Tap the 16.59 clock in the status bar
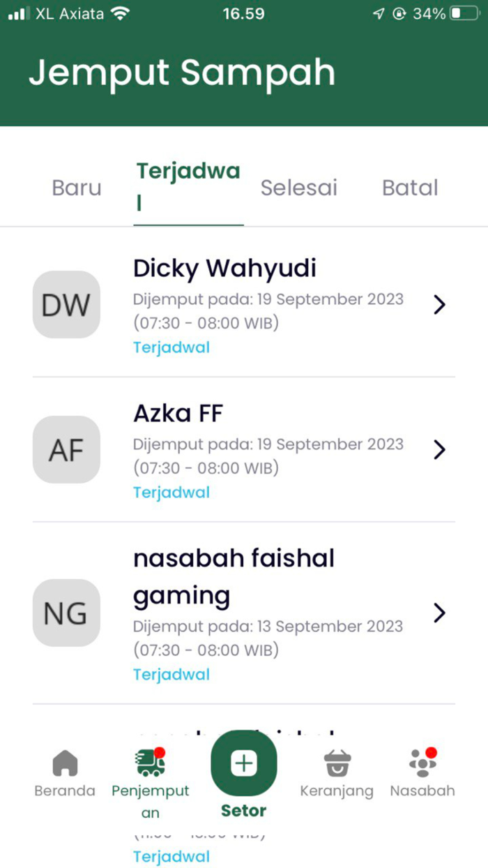The image size is (488, 868). point(243,12)
